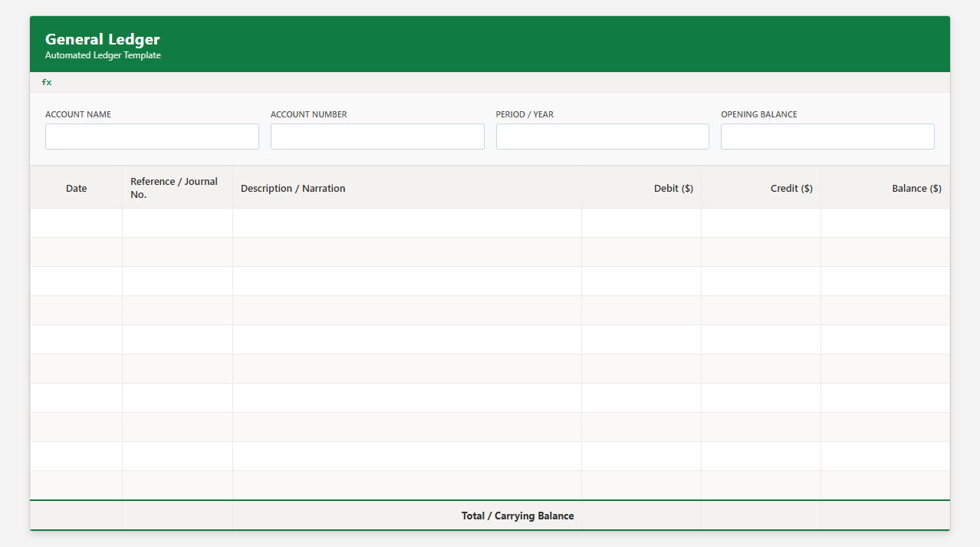Click the OPENING BALANCE field label
980x547 pixels.
pos(759,114)
